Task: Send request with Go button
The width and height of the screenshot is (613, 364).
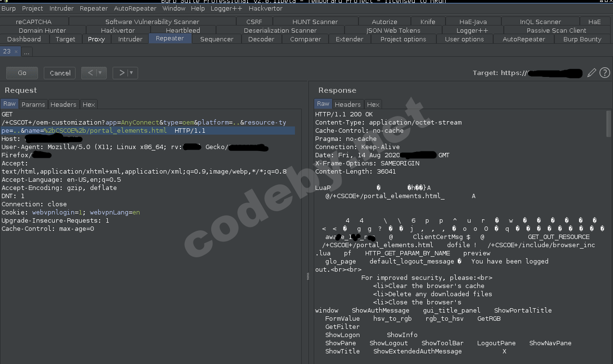Action: tap(22, 73)
